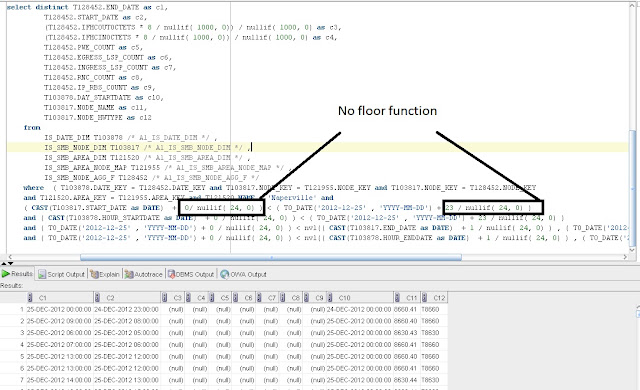Select row number 4 in results grid
The height and width of the screenshot is (390, 640).
pos(22,345)
